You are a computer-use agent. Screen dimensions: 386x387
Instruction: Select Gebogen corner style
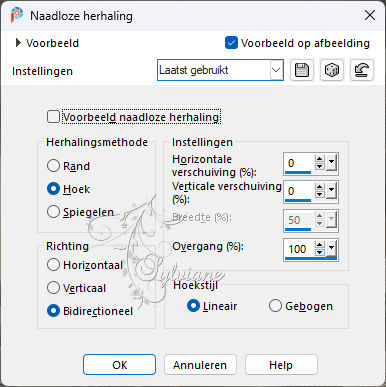(x=275, y=306)
